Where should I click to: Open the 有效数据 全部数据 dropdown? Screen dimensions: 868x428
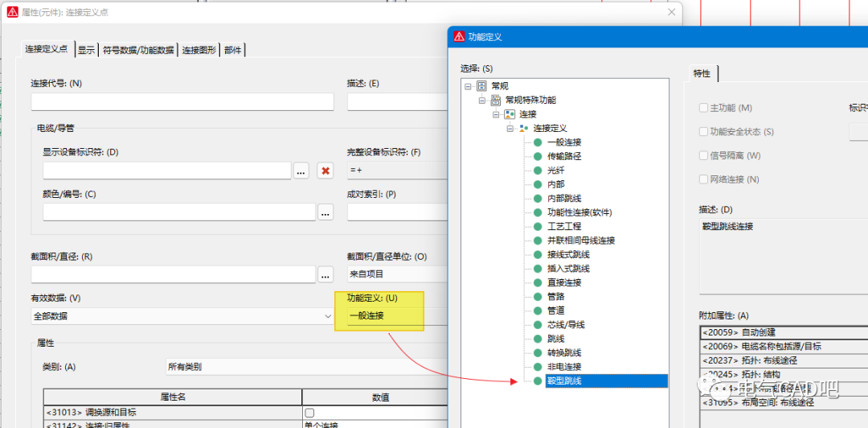click(x=182, y=316)
